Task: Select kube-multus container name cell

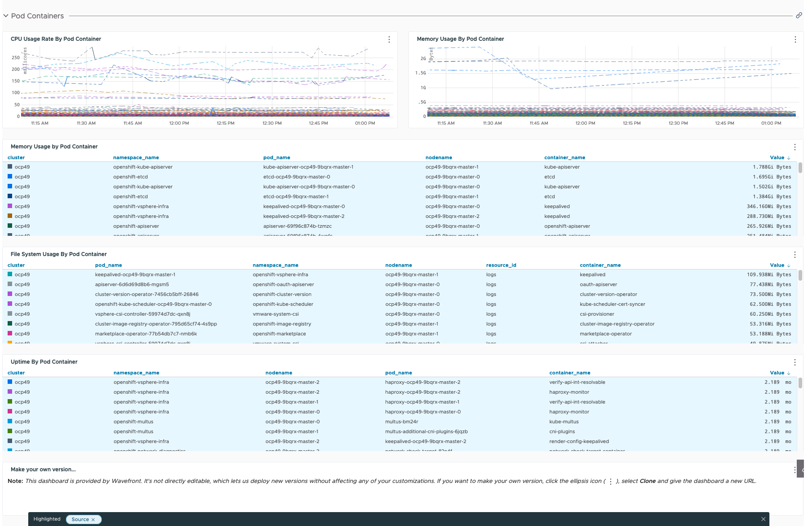Action: [x=564, y=422]
